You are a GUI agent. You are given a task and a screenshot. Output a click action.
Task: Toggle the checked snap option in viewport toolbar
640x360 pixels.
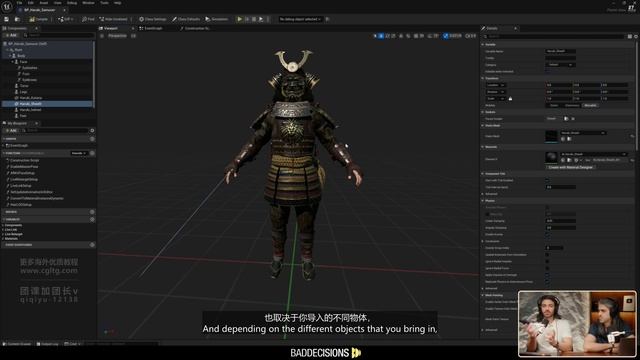pos(445,36)
